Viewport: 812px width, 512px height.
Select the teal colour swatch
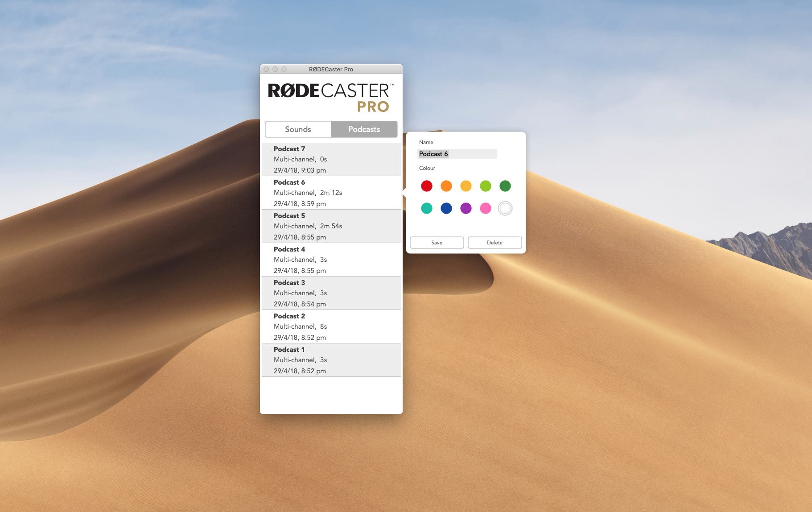click(x=427, y=208)
